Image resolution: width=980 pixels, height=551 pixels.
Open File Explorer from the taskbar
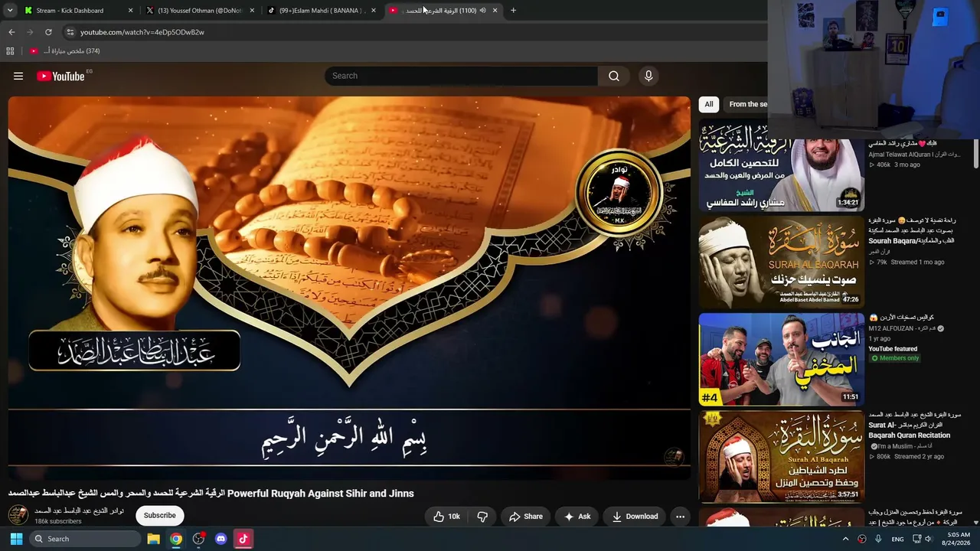click(x=153, y=539)
